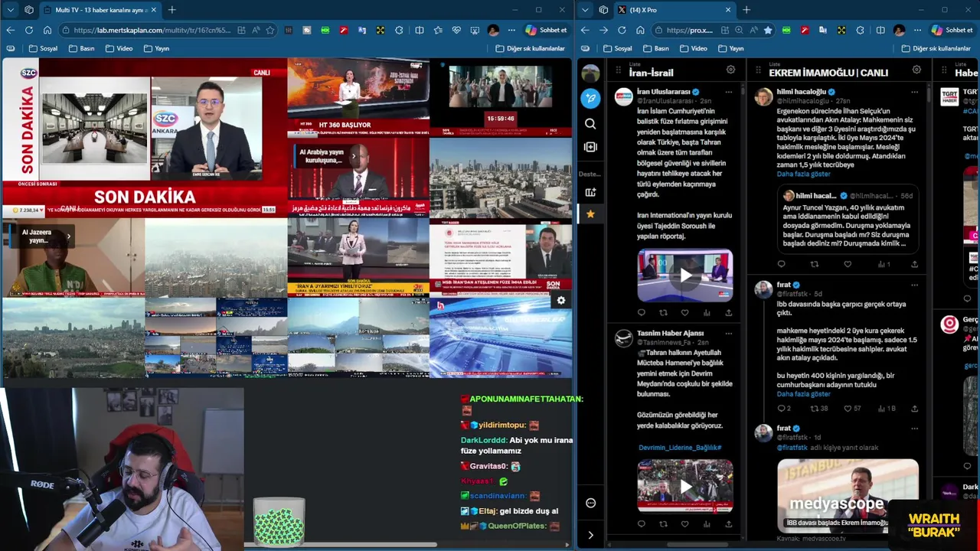Click Sohbet et Copilot button in left browser
The image size is (980, 551).
546,30
